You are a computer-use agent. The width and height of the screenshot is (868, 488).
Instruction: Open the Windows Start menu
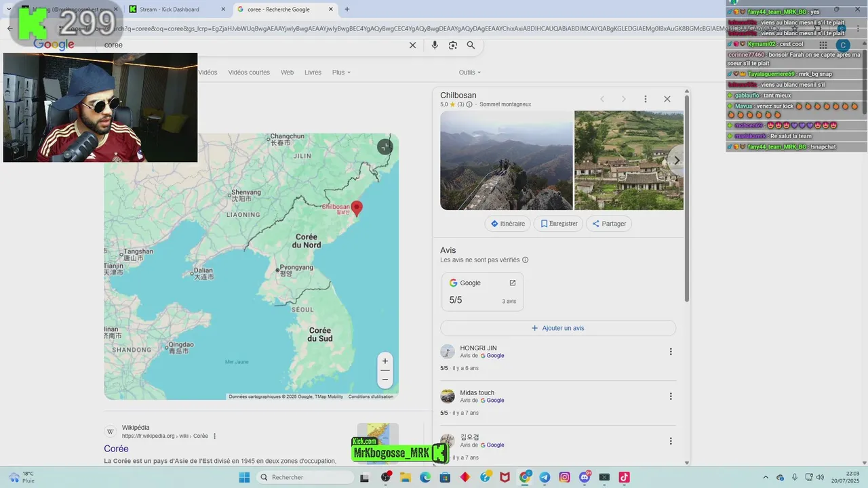(x=244, y=477)
